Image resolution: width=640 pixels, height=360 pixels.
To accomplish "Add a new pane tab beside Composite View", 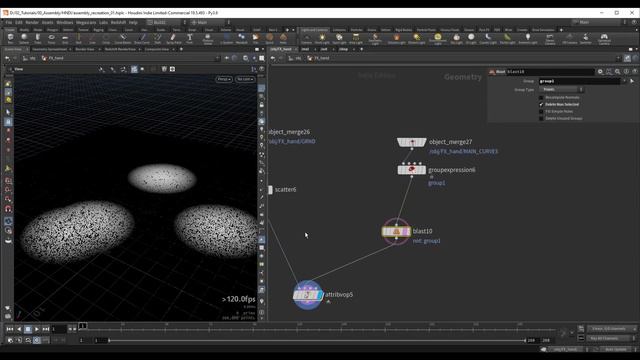I will 181,49.
